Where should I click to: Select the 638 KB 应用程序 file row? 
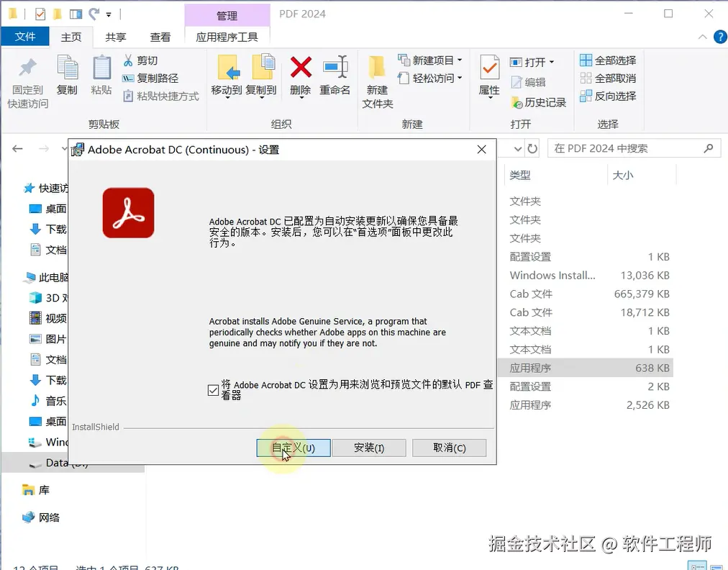tap(586, 368)
